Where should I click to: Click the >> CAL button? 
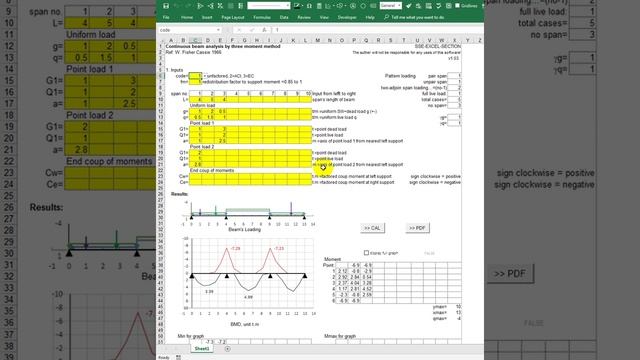(372, 228)
